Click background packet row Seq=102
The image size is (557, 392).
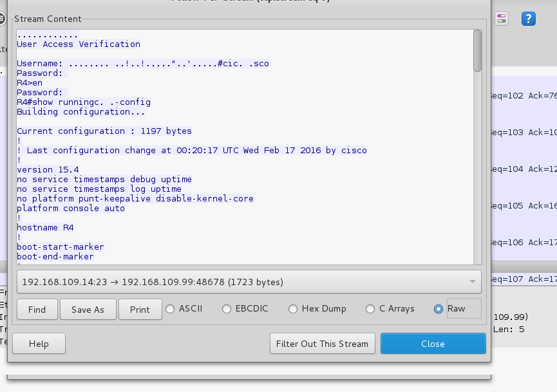click(x=524, y=95)
